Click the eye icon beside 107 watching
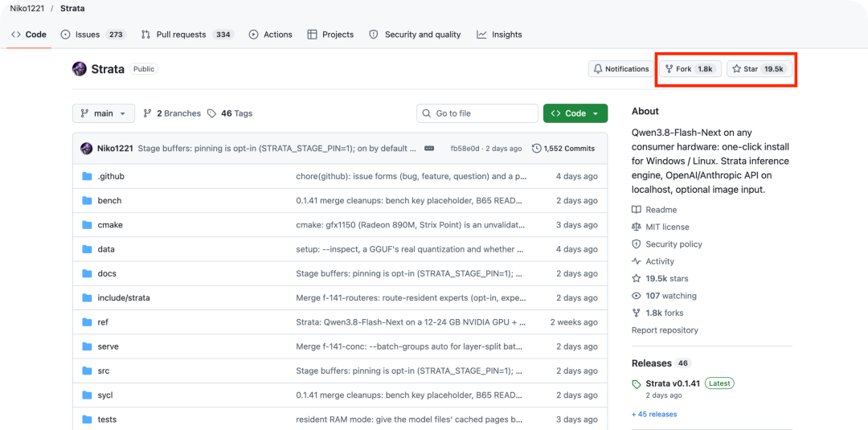The image size is (868, 430). pos(637,296)
